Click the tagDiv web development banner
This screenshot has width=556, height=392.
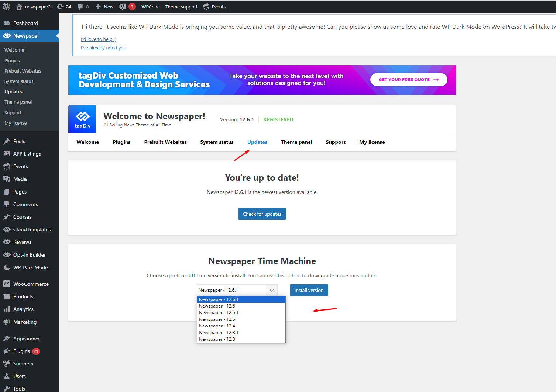coord(262,80)
